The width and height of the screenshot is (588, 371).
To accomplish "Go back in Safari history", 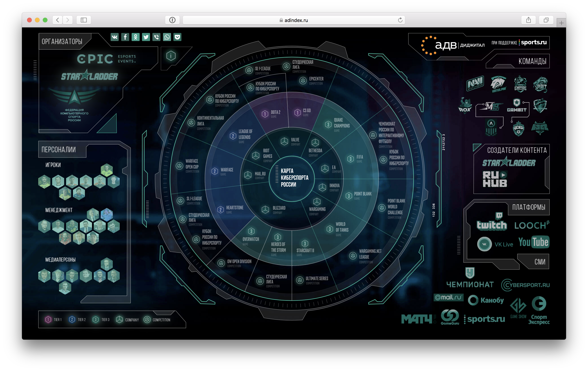I will tap(58, 20).
